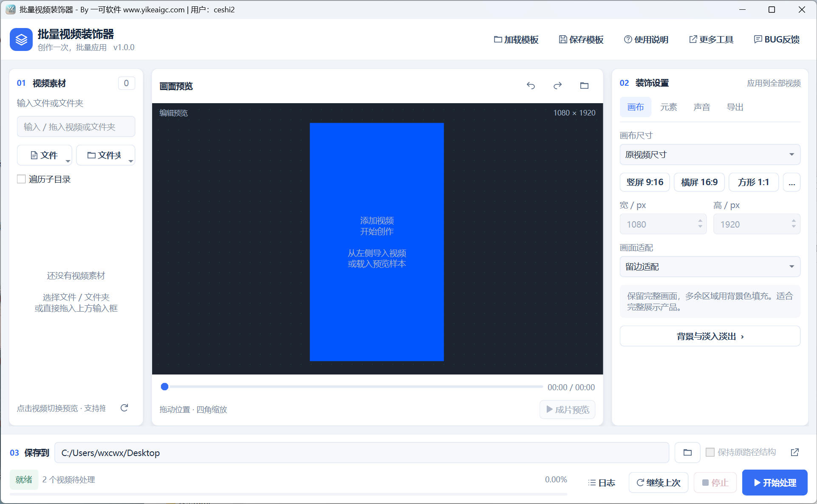Click 成片预览 final preview button
The height and width of the screenshot is (504, 817).
coord(567,409)
